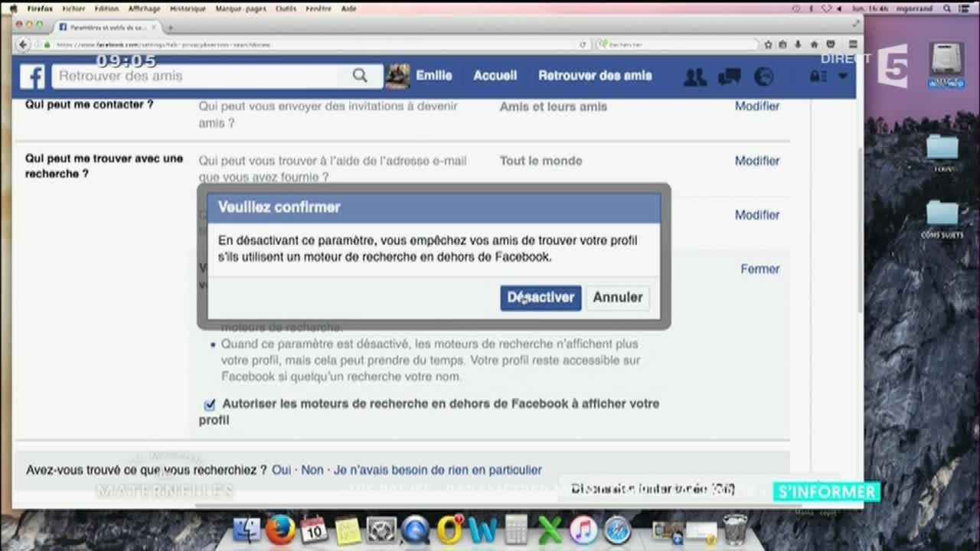Go to Firefox home page icon

tap(814, 45)
